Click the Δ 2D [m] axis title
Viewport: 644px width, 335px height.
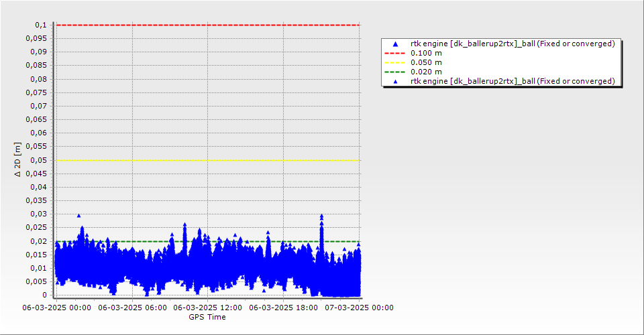(x=17, y=159)
